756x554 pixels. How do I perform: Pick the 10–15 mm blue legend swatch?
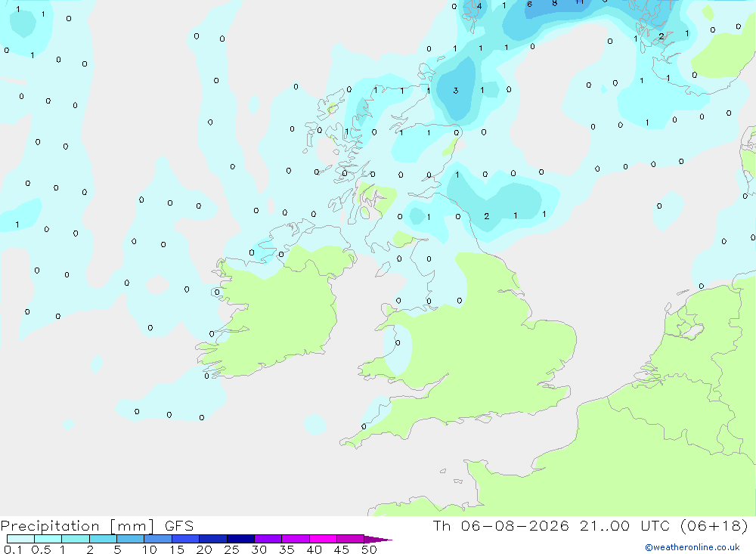(158, 539)
